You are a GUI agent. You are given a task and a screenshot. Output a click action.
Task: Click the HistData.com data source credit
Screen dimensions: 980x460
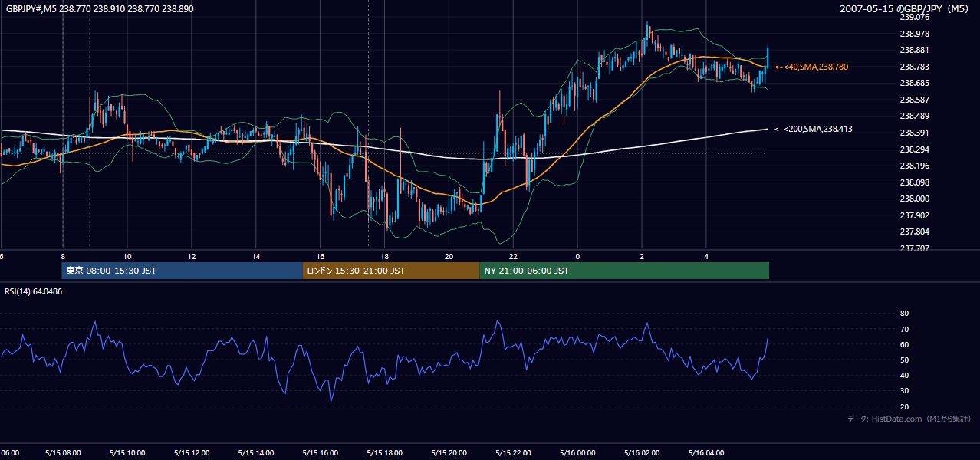coord(909,419)
